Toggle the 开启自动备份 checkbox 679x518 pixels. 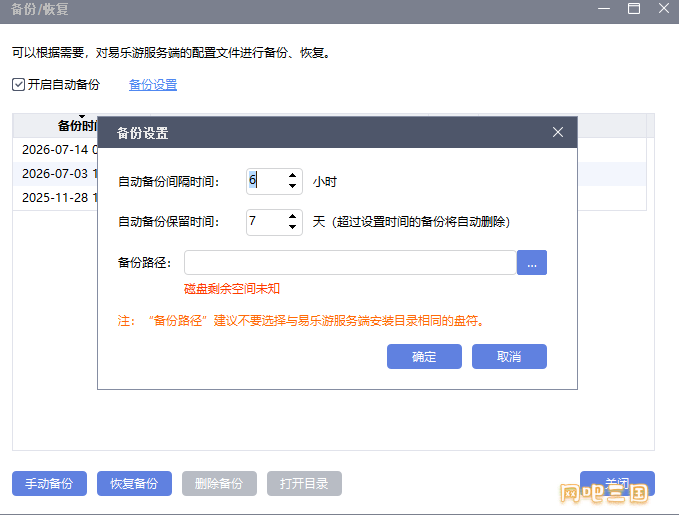click(x=18, y=84)
